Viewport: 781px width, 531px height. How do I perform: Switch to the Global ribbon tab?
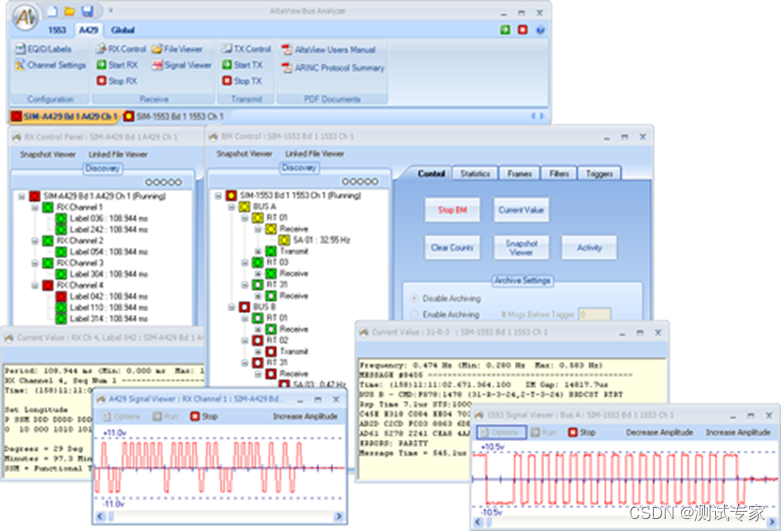tap(123, 30)
